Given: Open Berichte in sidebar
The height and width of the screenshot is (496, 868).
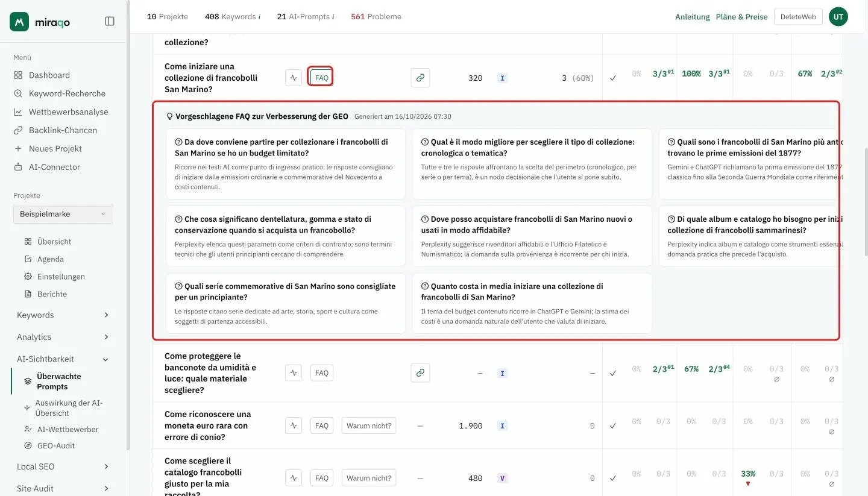Looking at the screenshot, I should 52,294.
